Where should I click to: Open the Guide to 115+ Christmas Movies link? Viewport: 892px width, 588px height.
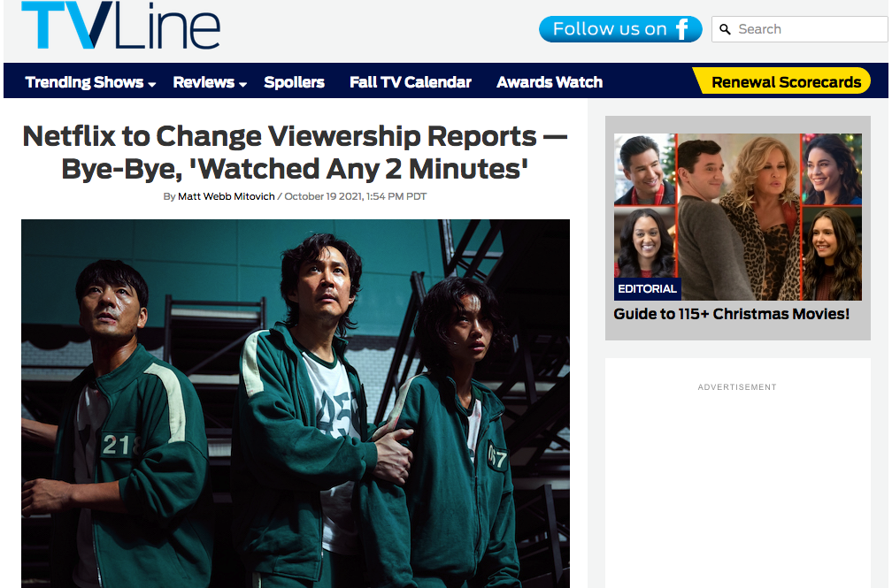[732, 314]
